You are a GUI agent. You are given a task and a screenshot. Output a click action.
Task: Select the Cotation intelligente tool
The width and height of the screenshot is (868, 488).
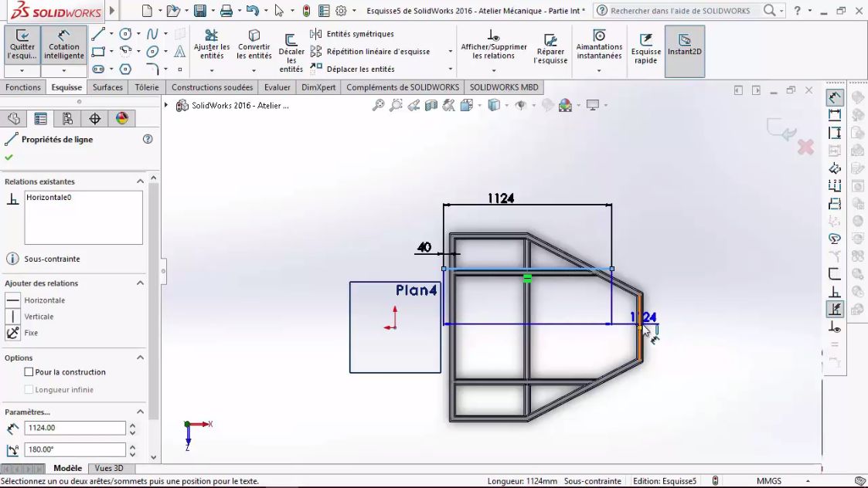63,46
